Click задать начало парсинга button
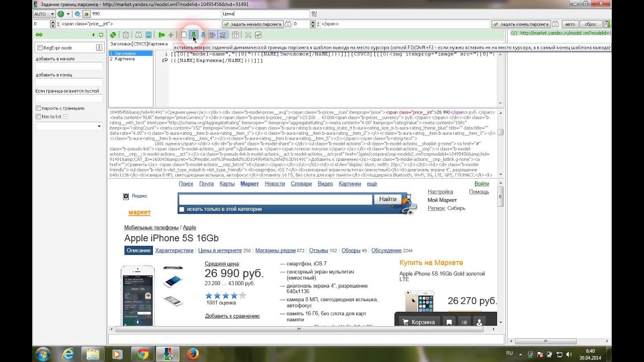This screenshot has height=362, width=644. (253, 24)
